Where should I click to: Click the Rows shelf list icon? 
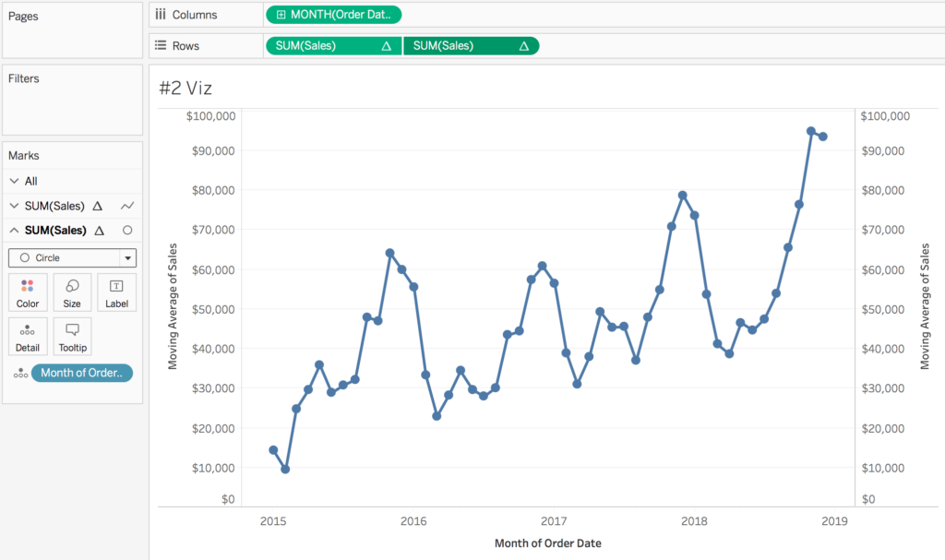point(161,44)
